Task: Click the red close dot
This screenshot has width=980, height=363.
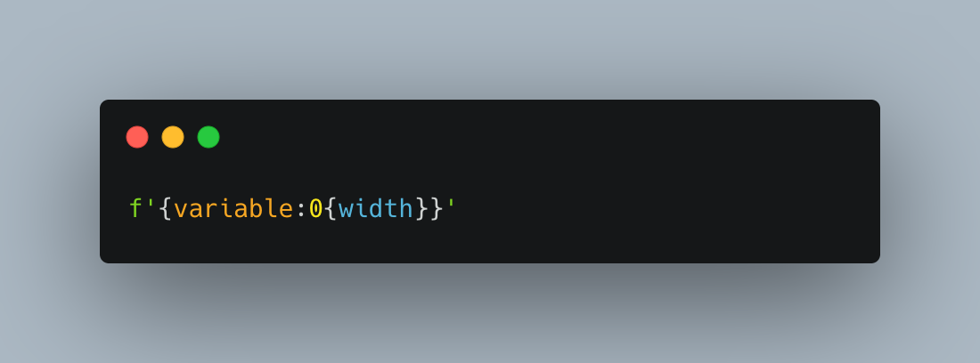Action: tap(137, 137)
